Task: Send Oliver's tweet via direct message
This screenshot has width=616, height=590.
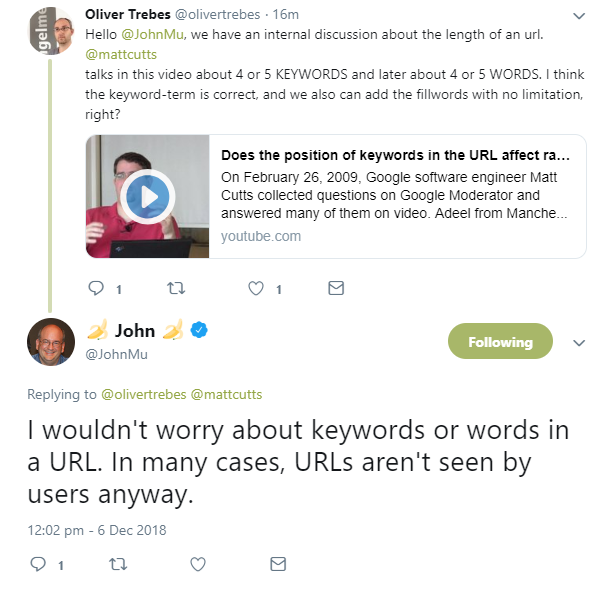Action: (x=336, y=288)
